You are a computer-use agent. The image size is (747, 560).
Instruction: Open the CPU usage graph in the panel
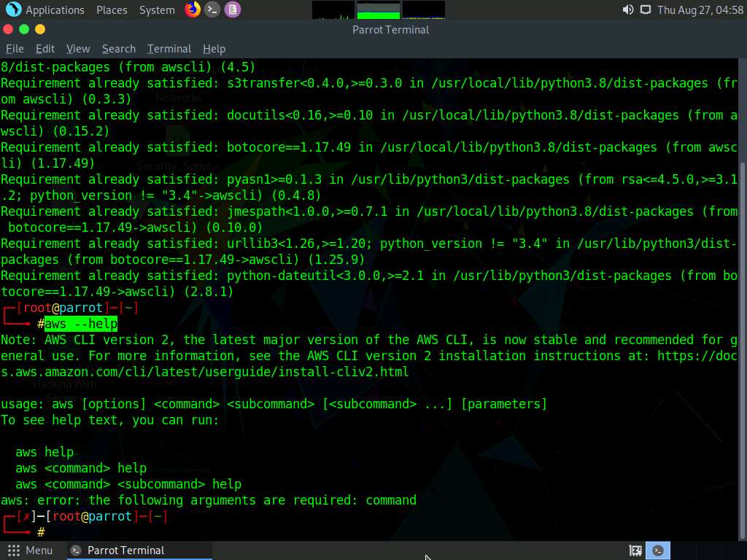tap(332, 10)
